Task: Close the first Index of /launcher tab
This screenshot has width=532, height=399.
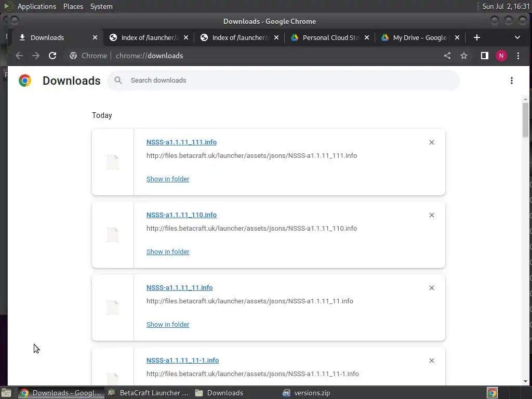Action: pos(186,37)
